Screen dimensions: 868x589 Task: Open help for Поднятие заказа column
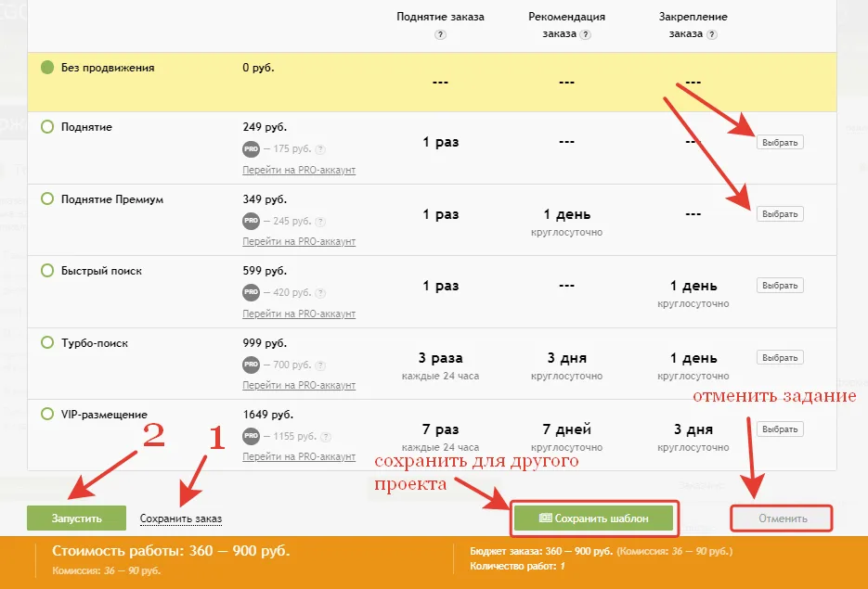[440, 35]
